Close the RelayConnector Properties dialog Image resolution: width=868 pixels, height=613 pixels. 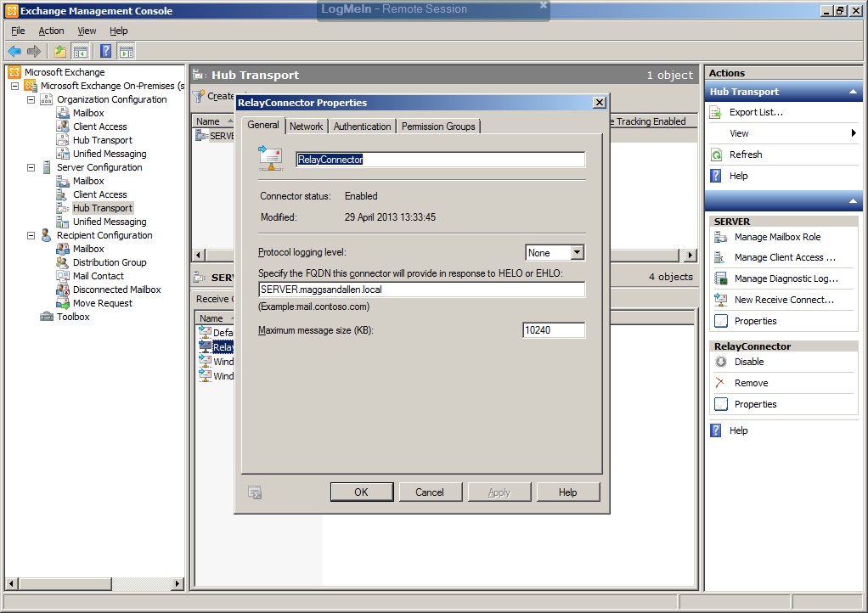coord(599,103)
